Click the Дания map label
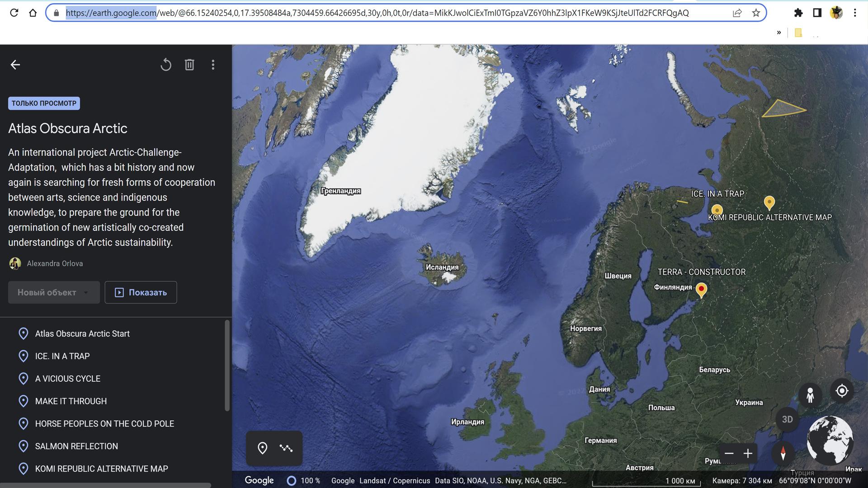This screenshot has height=488, width=868. coord(599,389)
